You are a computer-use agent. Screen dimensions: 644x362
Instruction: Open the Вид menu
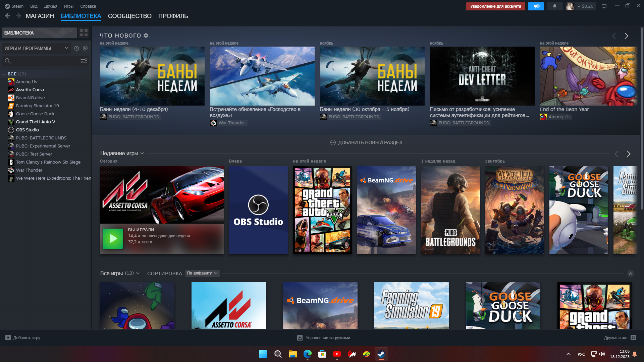pos(34,6)
